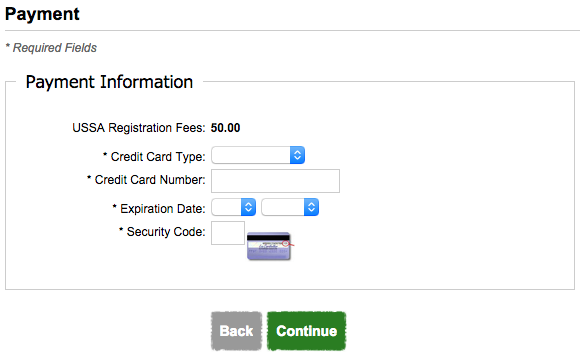Open the expiration month dropdown field

tap(233, 207)
